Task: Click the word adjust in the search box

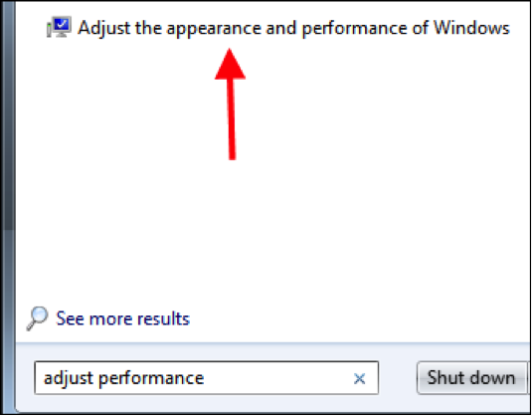Action: point(69,378)
